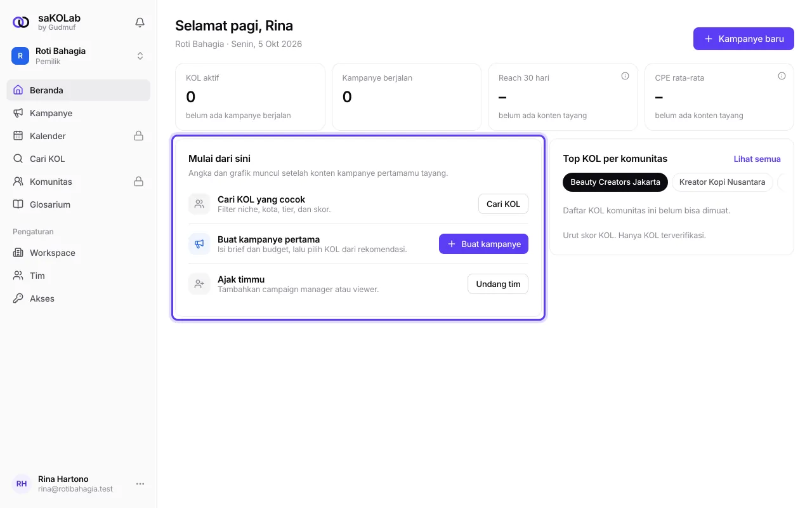This screenshot has width=812, height=508.
Task: Click the Kampanye berjalan stat card
Action: click(x=407, y=97)
